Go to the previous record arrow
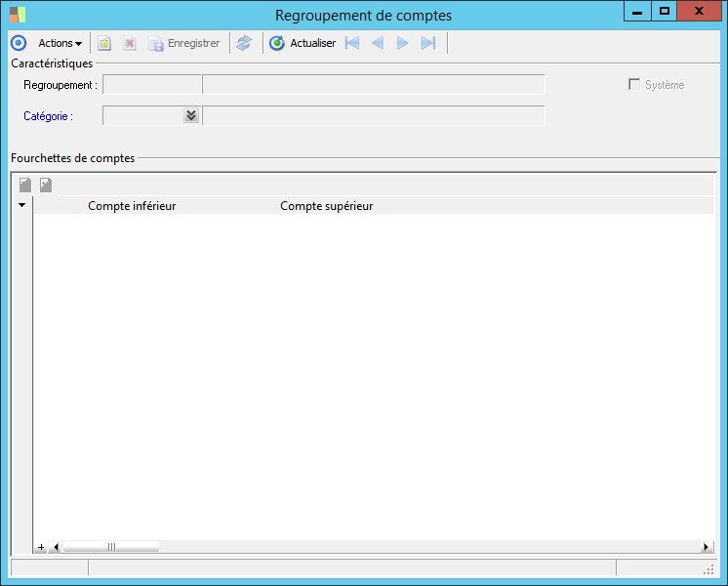This screenshot has height=586, width=728. point(378,43)
